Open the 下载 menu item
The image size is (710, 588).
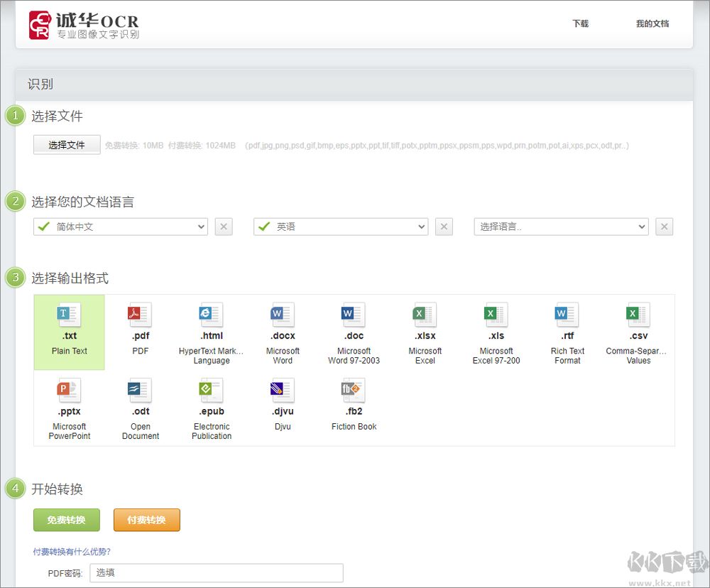tap(580, 23)
